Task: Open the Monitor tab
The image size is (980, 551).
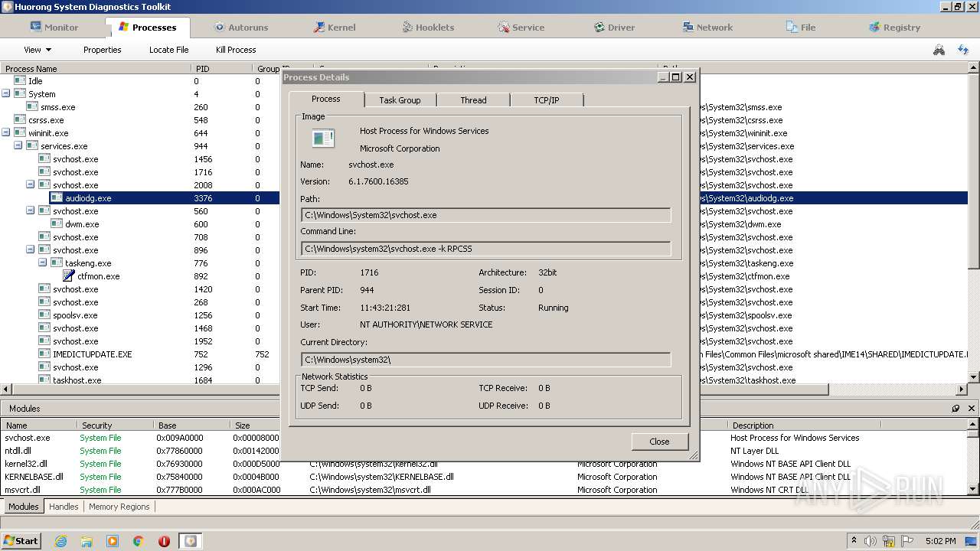Action: 54,27
